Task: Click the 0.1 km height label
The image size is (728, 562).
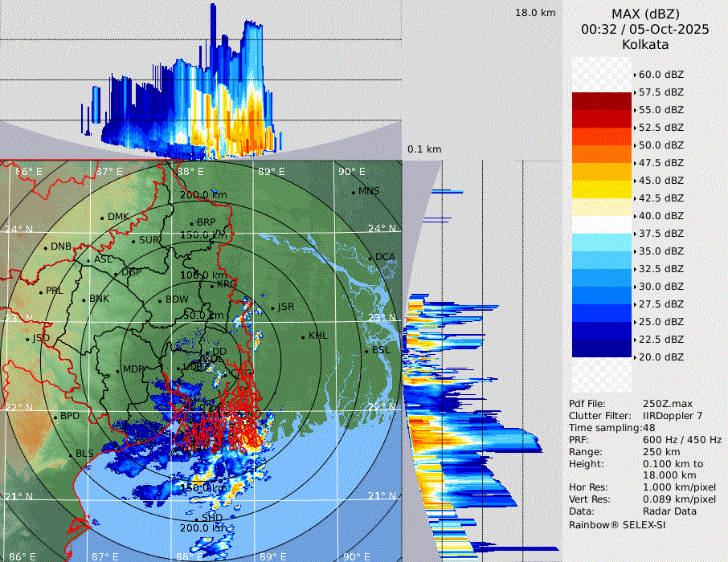Action: 424,149
